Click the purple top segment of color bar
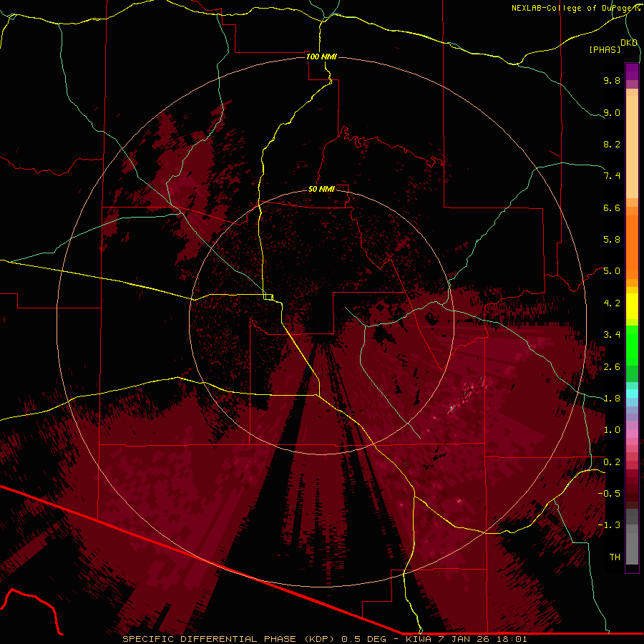This screenshot has height=644, width=644. (632, 72)
